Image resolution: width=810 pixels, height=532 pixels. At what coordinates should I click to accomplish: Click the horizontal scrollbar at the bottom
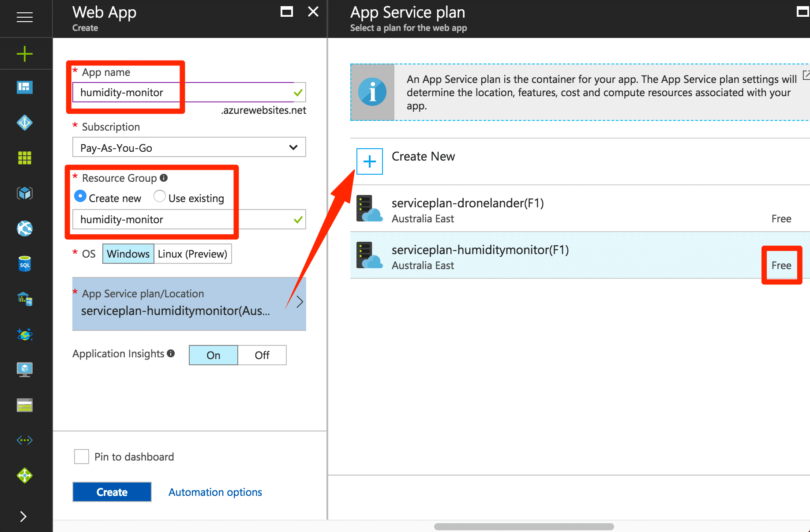524,527
